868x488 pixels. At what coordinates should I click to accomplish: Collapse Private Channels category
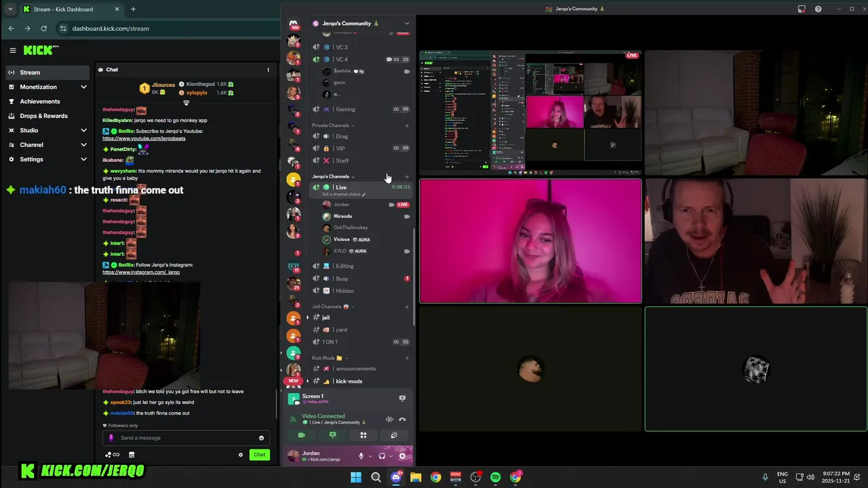point(332,125)
